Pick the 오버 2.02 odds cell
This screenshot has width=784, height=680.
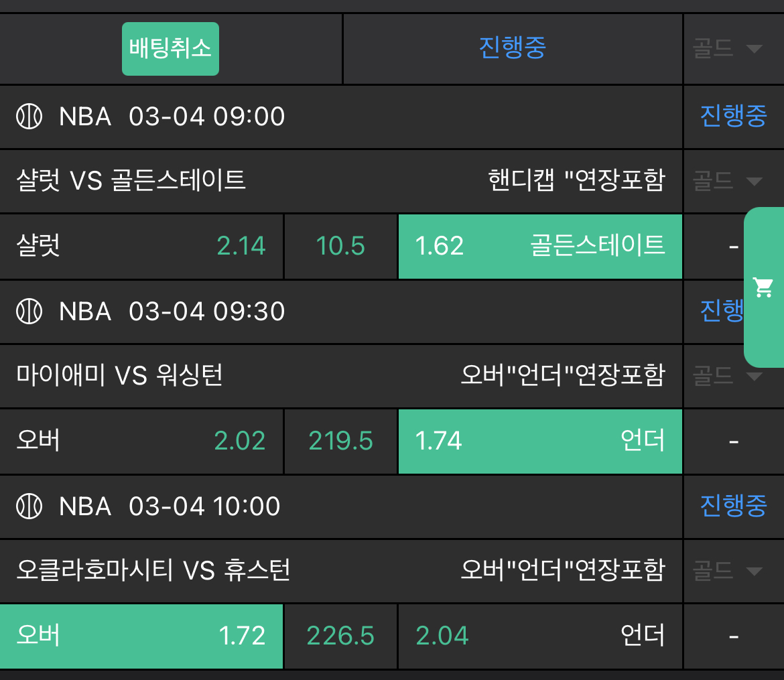click(x=141, y=441)
